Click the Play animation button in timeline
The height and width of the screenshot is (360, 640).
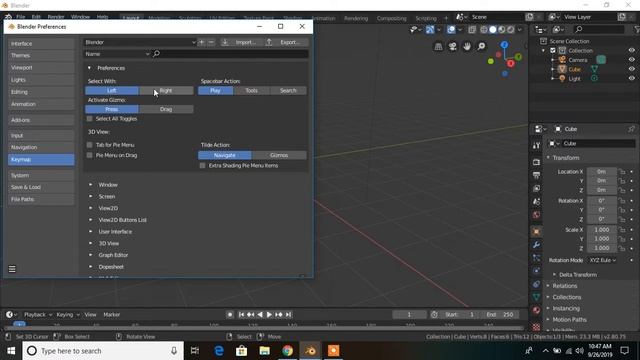click(269, 315)
